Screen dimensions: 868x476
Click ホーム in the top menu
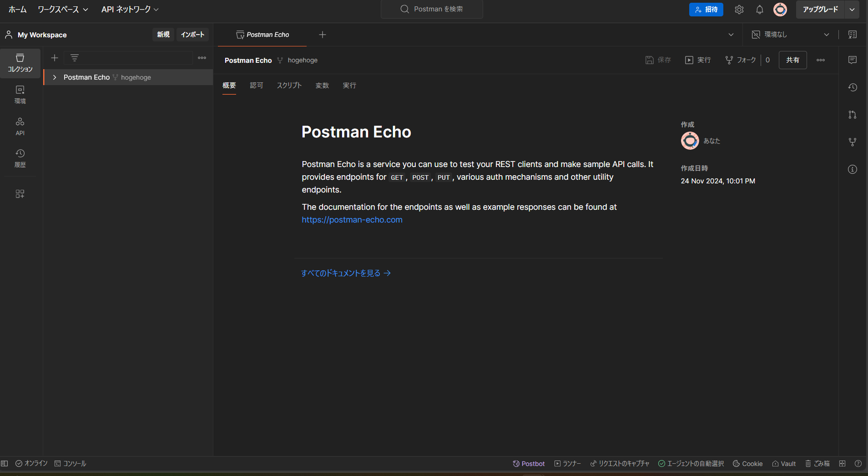point(18,10)
